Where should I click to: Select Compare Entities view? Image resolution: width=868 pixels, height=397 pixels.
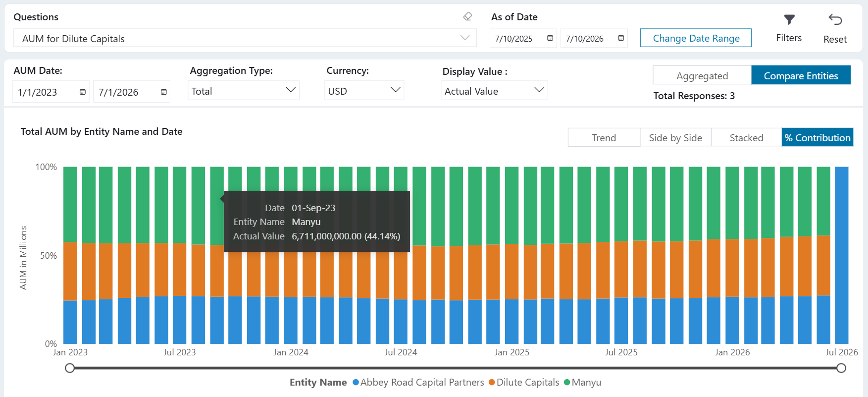(x=801, y=75)
